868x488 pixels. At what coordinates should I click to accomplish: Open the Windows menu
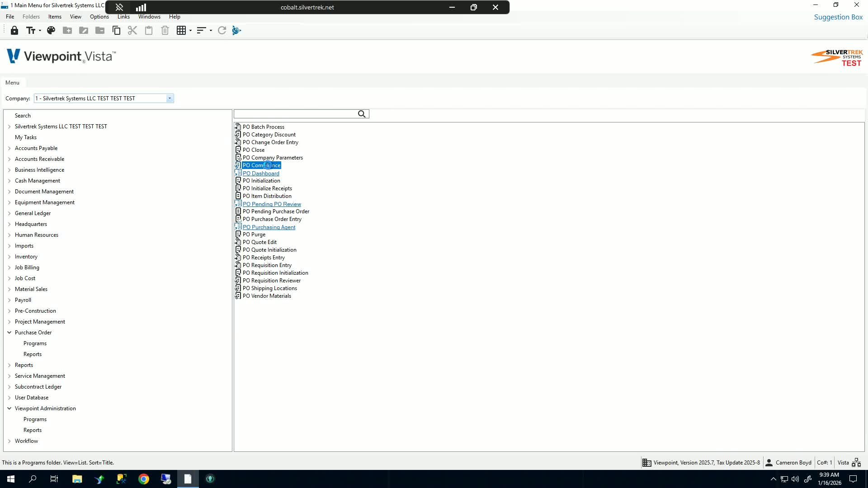[149, 17]
